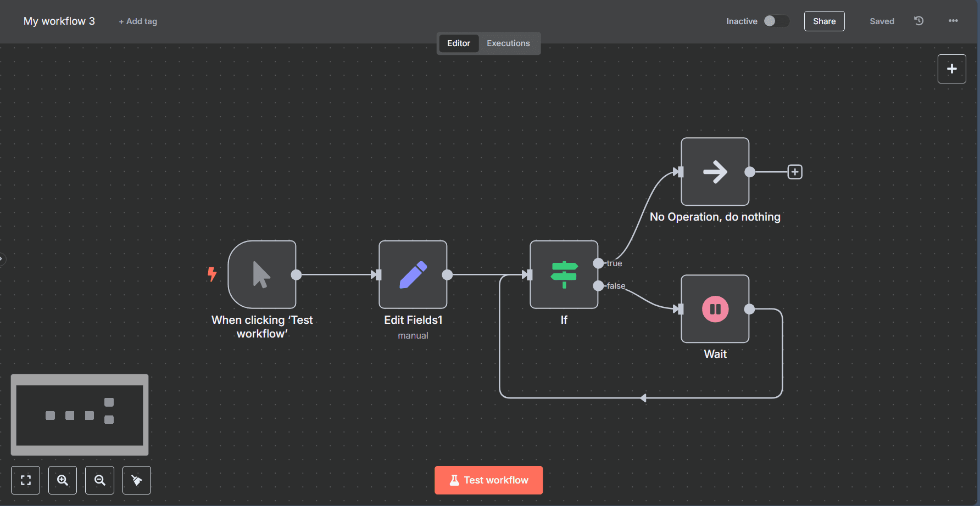
Task: Select the No Operation arrow node
Action: (715, 172)
